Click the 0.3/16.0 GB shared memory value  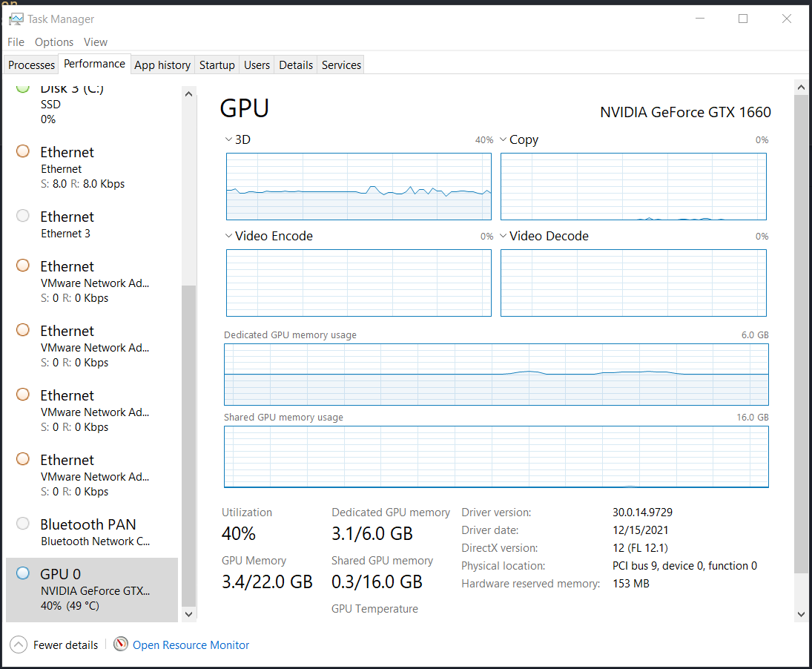[x=377, y=581]
